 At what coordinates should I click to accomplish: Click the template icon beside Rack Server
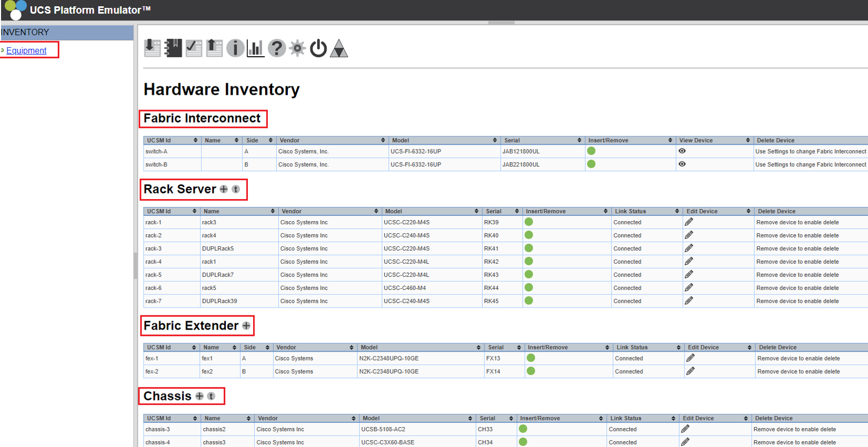coord(236,189)
